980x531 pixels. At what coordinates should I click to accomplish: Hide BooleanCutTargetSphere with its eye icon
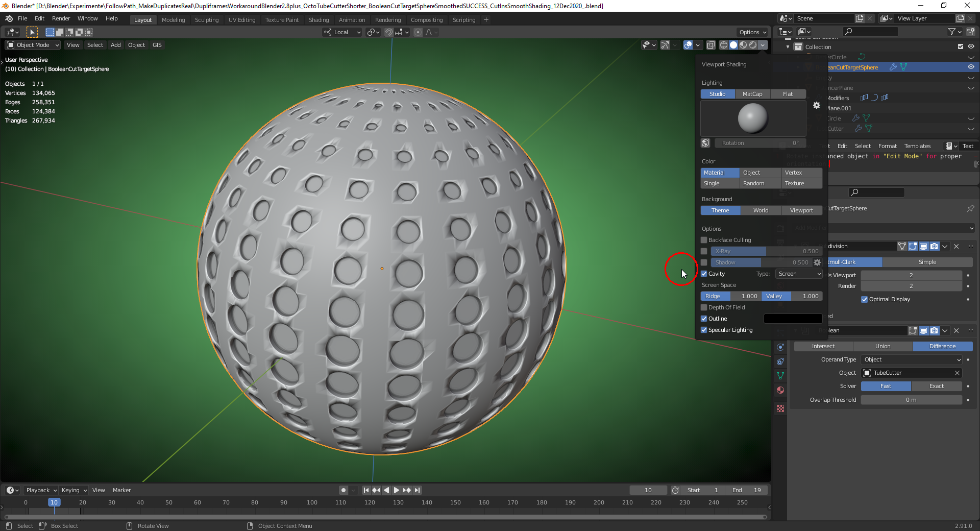pyautogui.click(x=971, y=67)
